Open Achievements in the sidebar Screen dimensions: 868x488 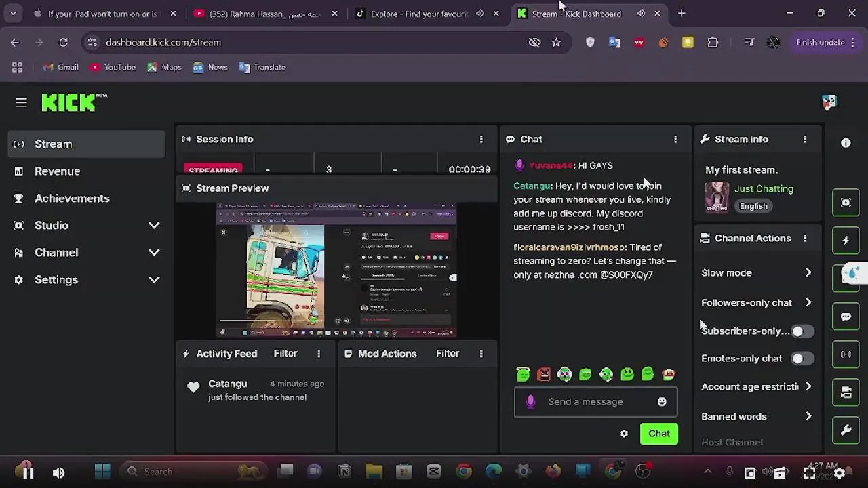(x=86, y=198)
